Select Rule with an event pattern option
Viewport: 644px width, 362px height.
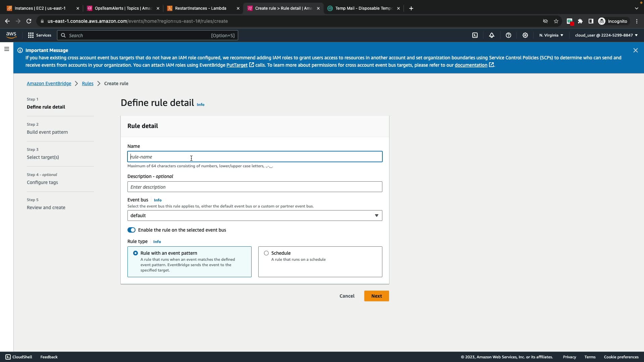[136, 253]
